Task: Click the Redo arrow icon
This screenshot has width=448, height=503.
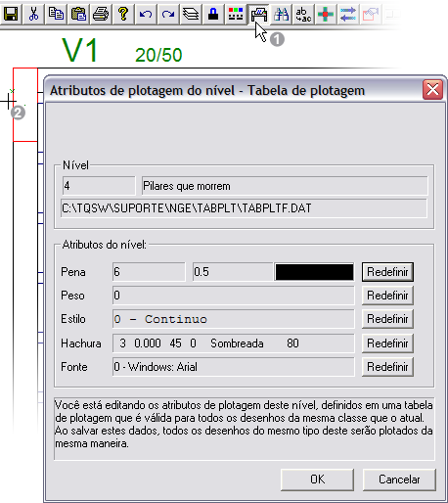Action: pos(168,14)
